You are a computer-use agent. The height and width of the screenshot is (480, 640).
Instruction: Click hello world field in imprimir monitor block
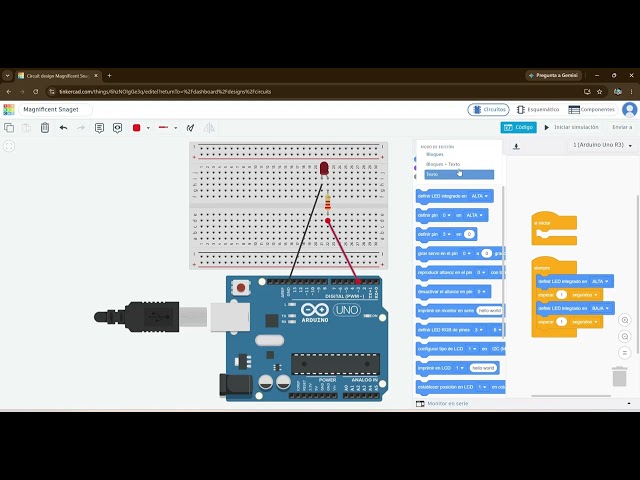[489, 311]
